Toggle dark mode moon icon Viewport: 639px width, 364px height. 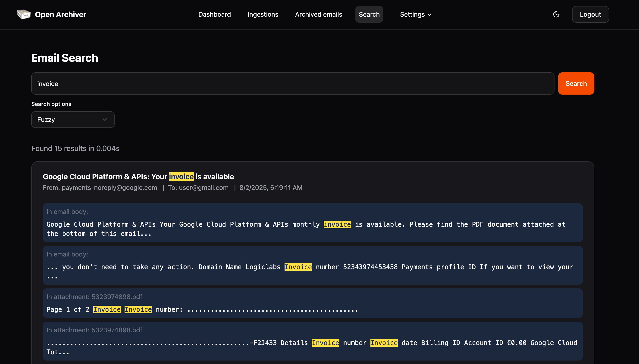[556, 14]
